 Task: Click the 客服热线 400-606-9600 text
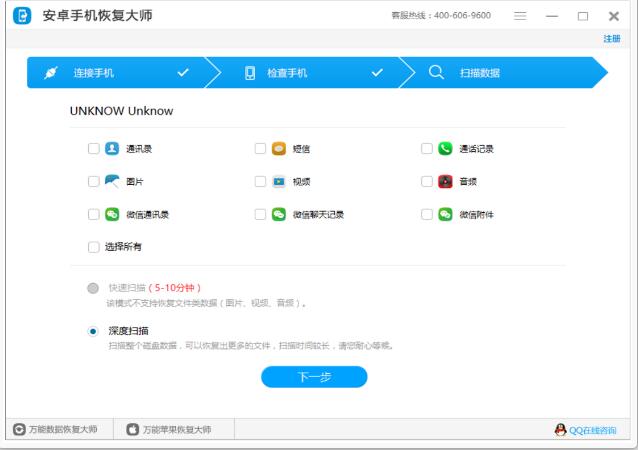(x=441, y=16)
